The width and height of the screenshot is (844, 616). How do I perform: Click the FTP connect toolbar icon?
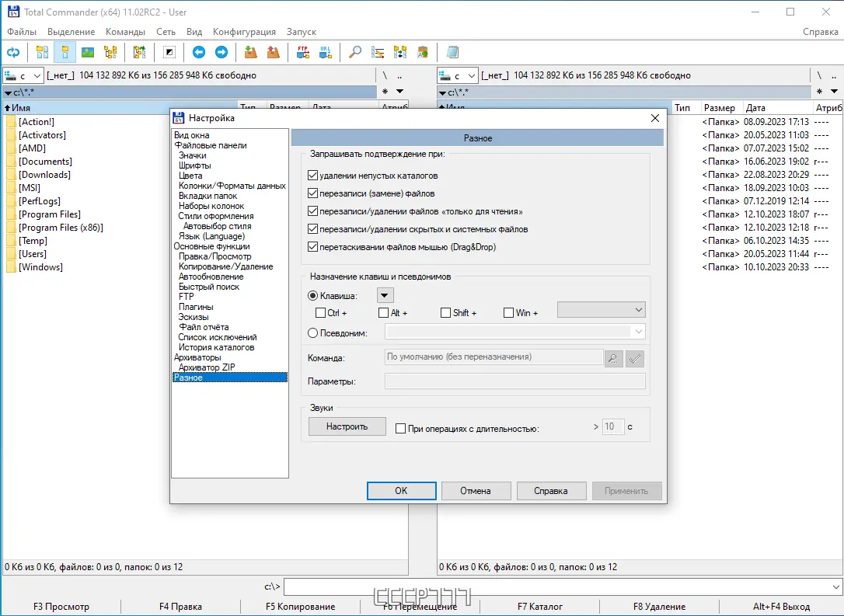pos(303,52)
